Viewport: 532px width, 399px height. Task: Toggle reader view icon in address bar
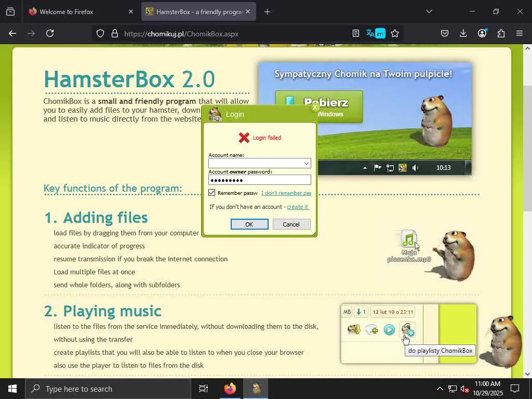point(355,34)
